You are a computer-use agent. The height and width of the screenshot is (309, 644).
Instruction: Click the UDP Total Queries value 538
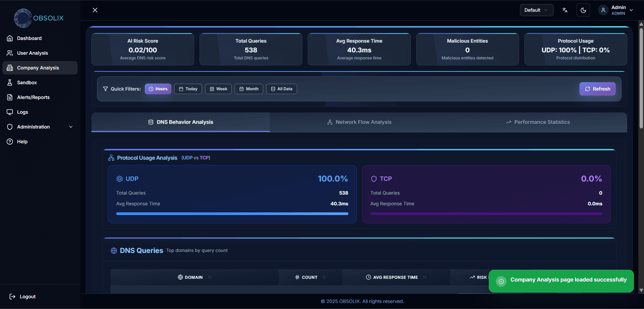(x=344, y=193)
